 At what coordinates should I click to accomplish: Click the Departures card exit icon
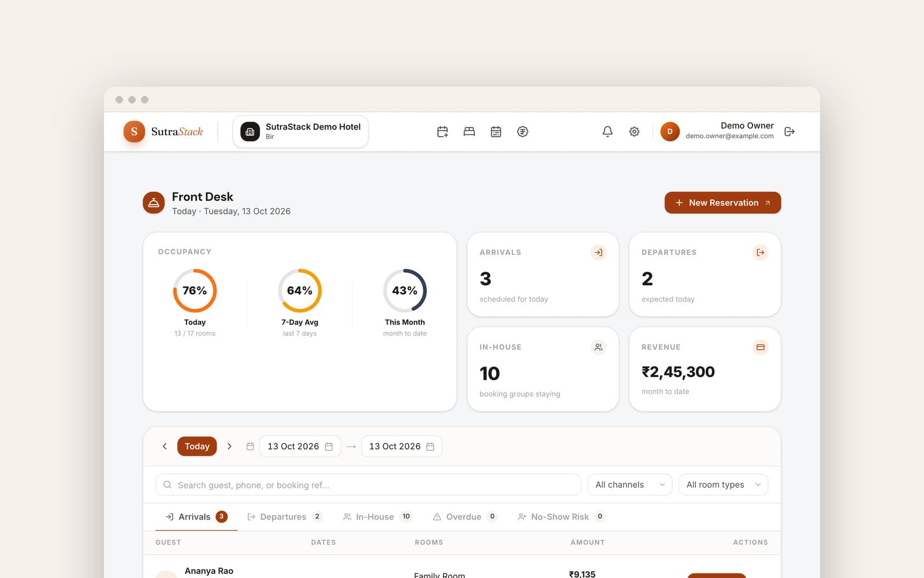[x=760, y=253]
